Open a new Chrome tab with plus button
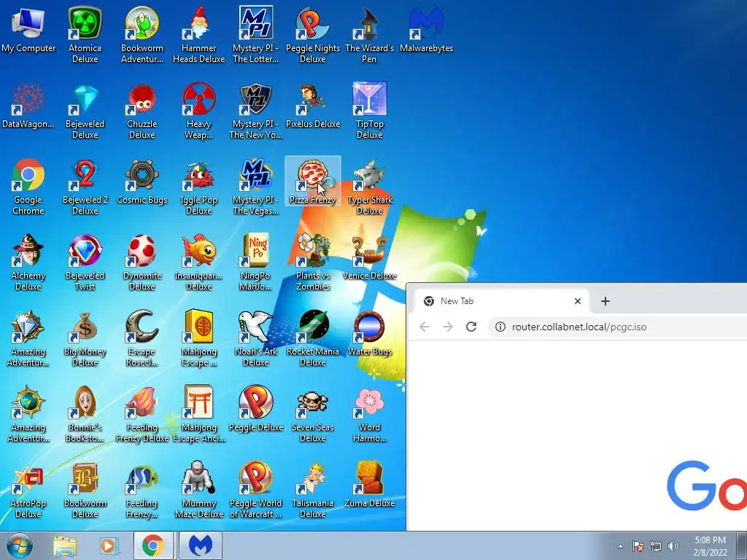This screenshot has height=560, width=747. 605,301
